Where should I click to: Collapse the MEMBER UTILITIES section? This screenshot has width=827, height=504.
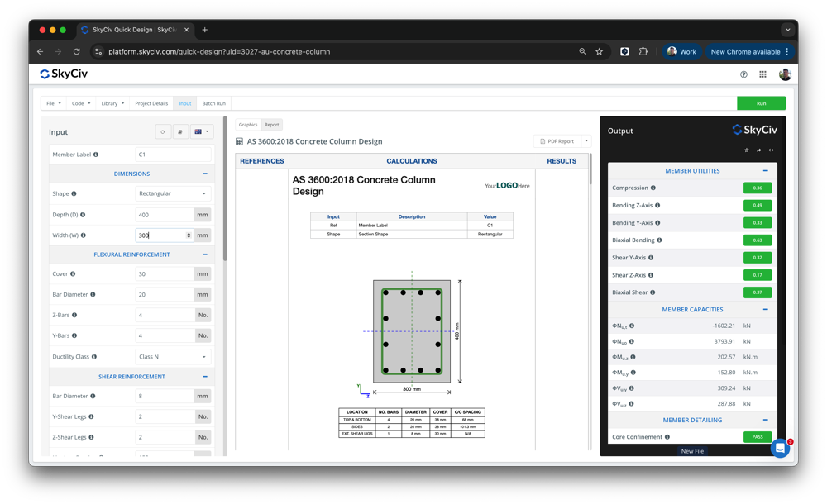tap(765, 171)
